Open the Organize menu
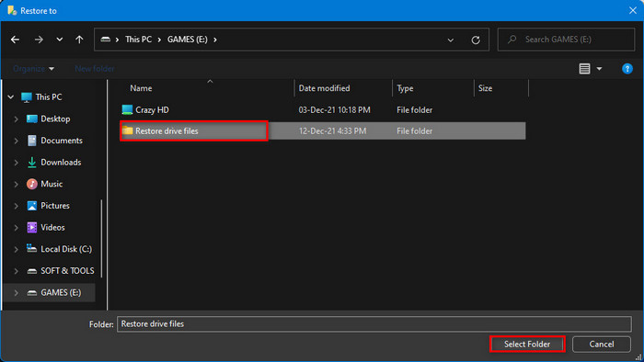644x362 pixels. coord(33,69)
